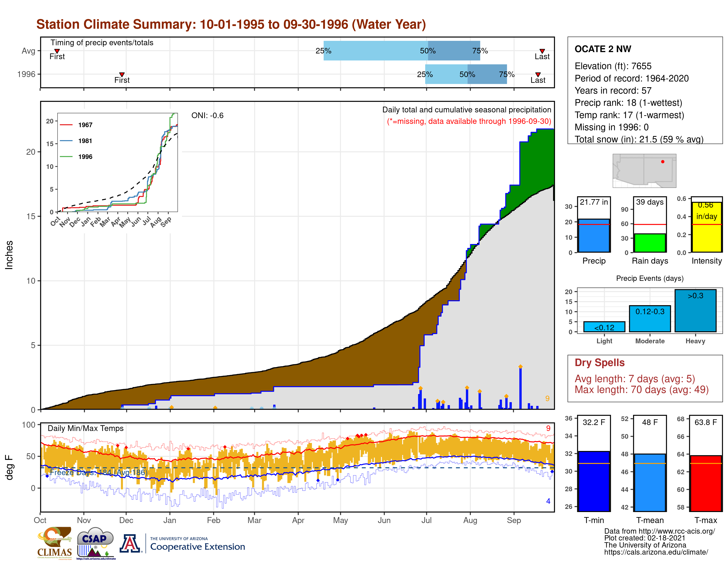Click the 1996 'First' red triangle marker

tap(122, 75)
